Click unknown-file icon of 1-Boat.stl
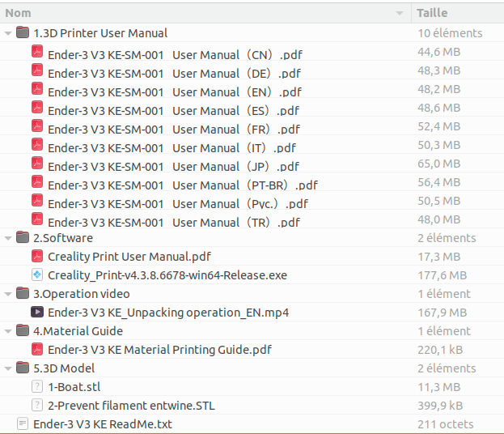The image size is (504, 434). [x=37, y=386]
